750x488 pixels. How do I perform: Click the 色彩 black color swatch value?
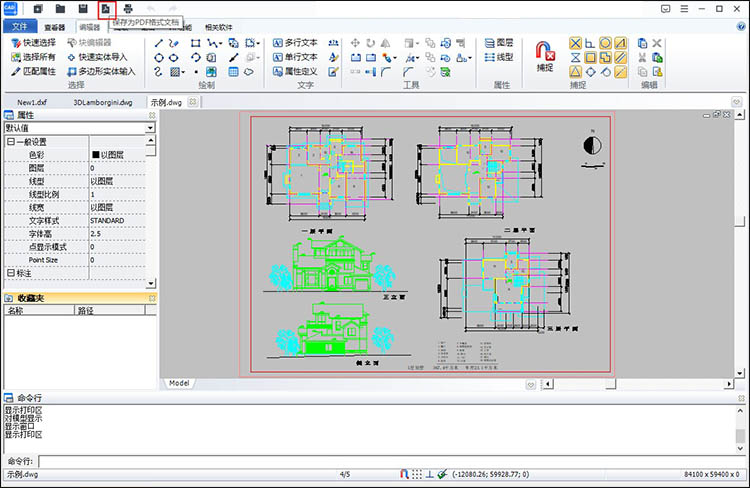pos(96,155)
